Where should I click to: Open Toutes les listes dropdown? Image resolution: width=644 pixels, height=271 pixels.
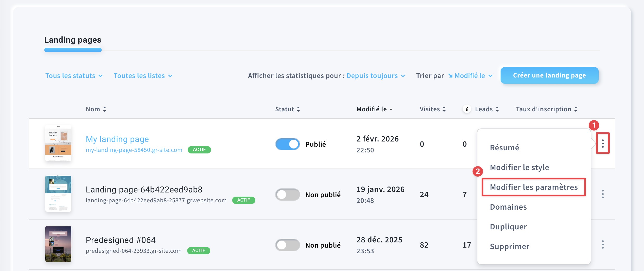coord(143,76)
